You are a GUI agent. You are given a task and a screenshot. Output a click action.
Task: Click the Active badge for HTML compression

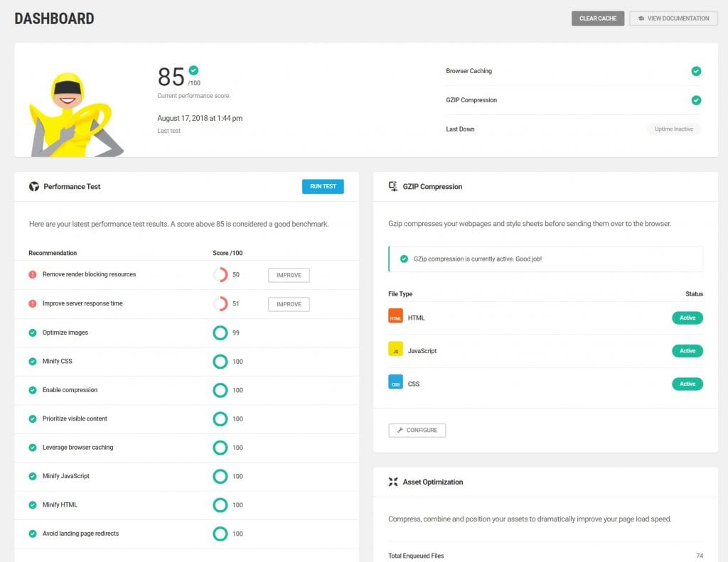coord(687,318)
